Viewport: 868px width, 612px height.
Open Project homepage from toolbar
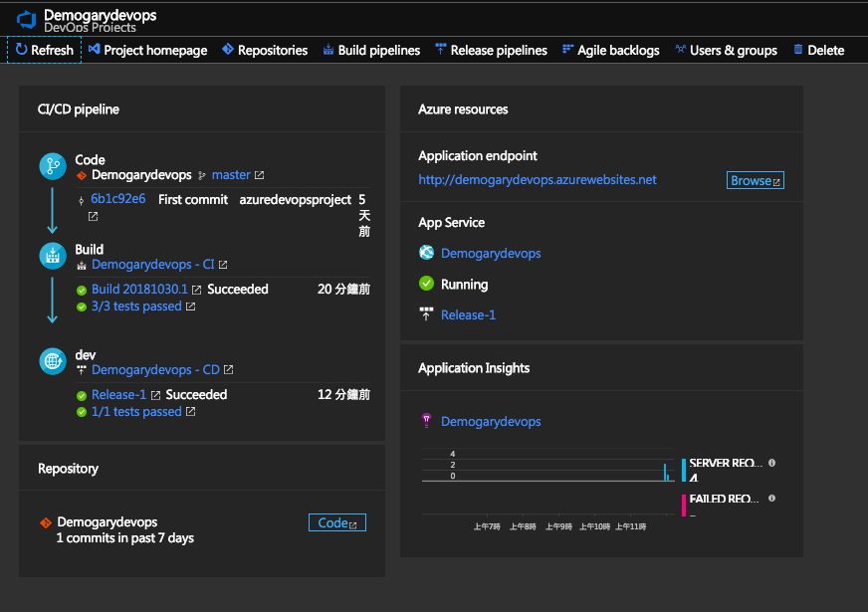pyautogui.click(x=147, y=50)
